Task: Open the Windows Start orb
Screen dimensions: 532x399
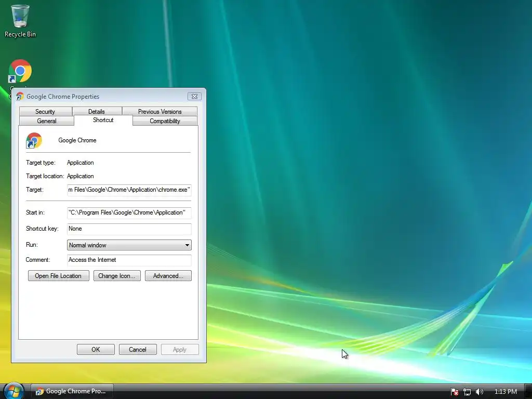Action: point(14,391)
